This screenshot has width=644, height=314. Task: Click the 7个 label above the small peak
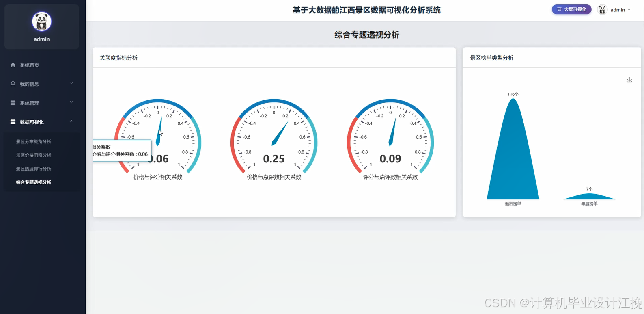pyautogui.click(x=589, y=189)
